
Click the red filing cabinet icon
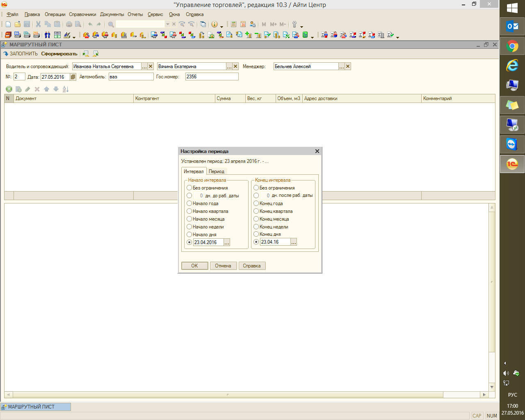click(x=8, y=35)
